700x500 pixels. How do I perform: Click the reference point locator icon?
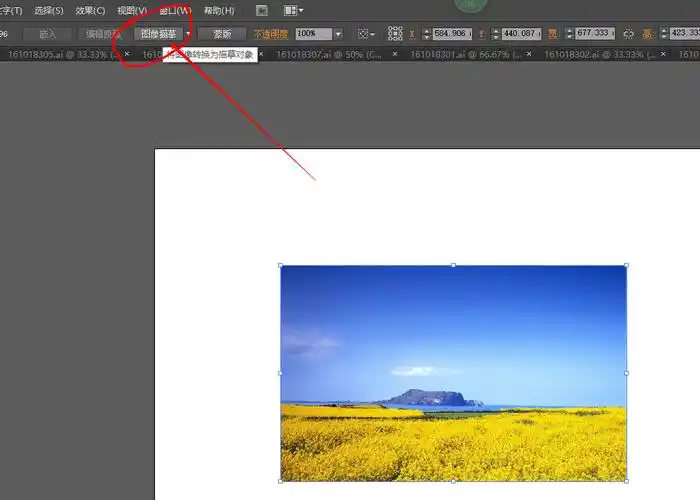[x=395, y=33]
